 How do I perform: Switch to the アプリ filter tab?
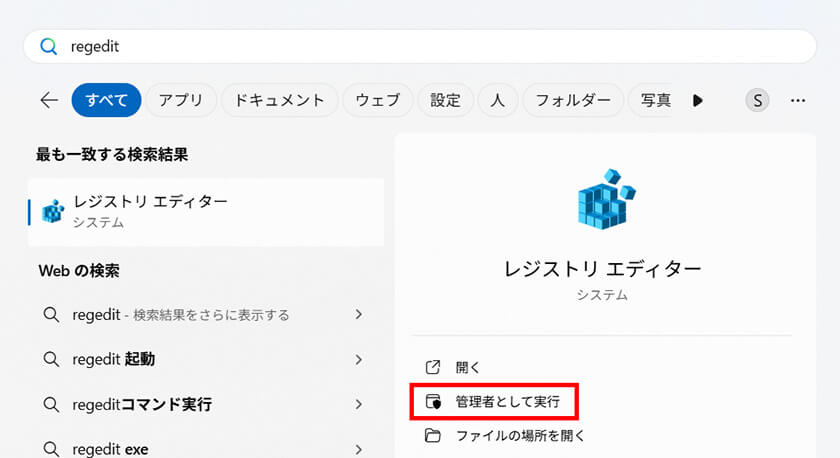[181, 100]
